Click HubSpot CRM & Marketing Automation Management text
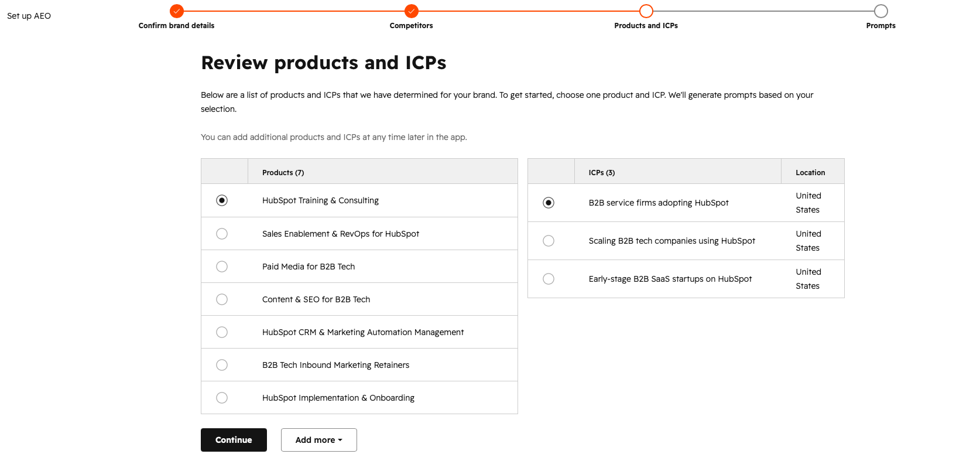This screenshot has height=471, width=980. [363, 332]
